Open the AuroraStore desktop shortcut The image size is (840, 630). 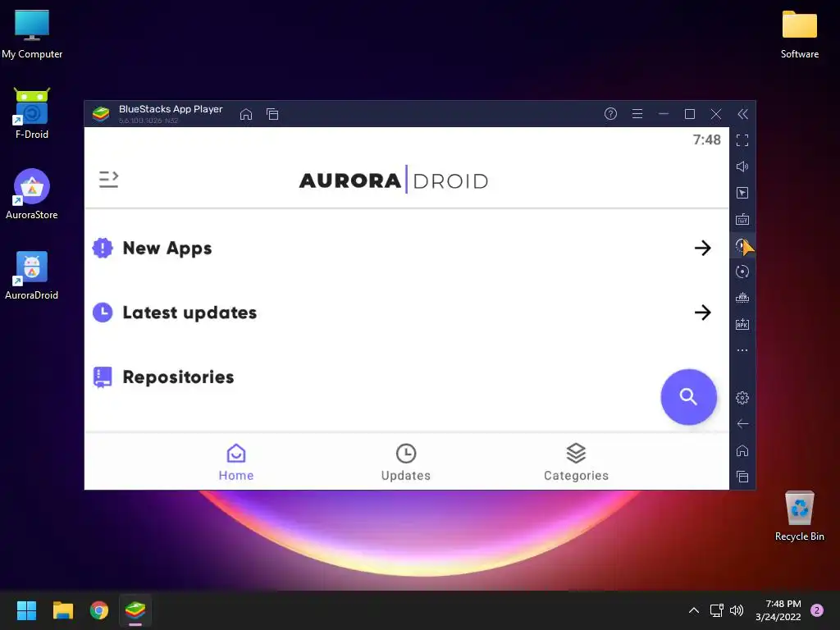(32, 194)
